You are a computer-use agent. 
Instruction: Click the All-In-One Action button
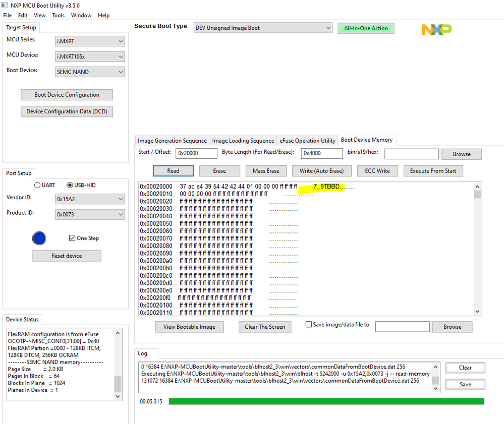[366, 28]
